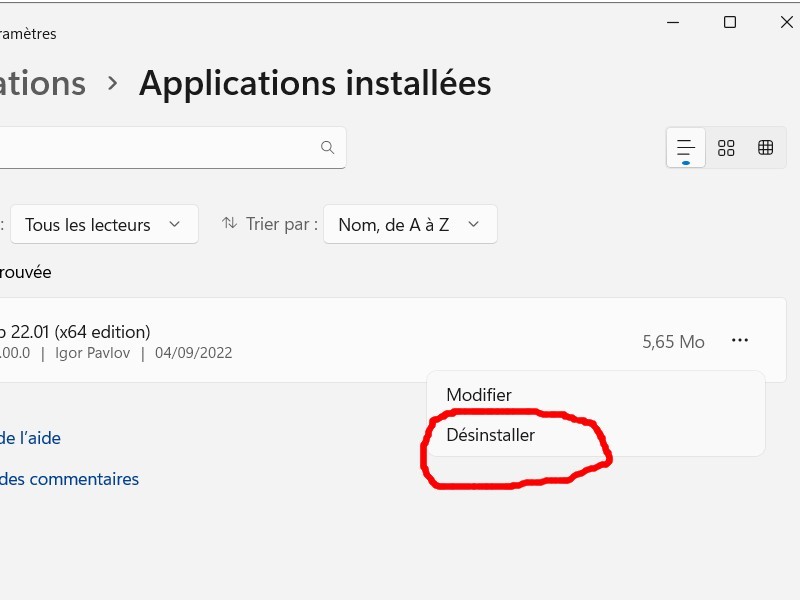Expand the 'Tous les lecteurs' filter dropdown
The width and height of the screenshot is (800, 600).
pyautogui.click(x=103, y=225)
